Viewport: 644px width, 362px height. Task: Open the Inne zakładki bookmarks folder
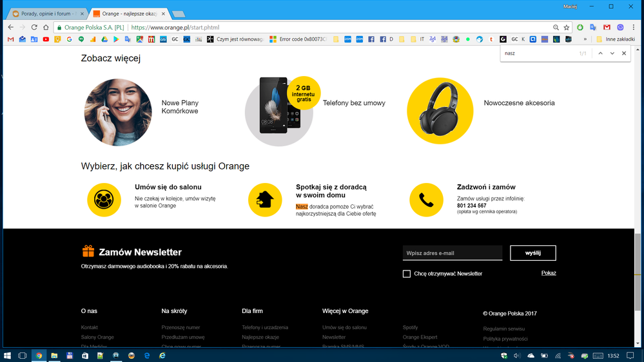[615, 39]
